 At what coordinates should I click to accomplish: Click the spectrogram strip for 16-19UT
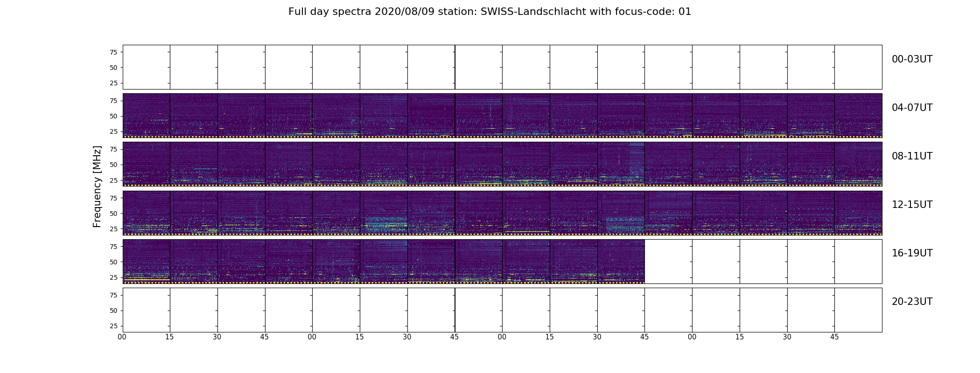coord(384,261)
